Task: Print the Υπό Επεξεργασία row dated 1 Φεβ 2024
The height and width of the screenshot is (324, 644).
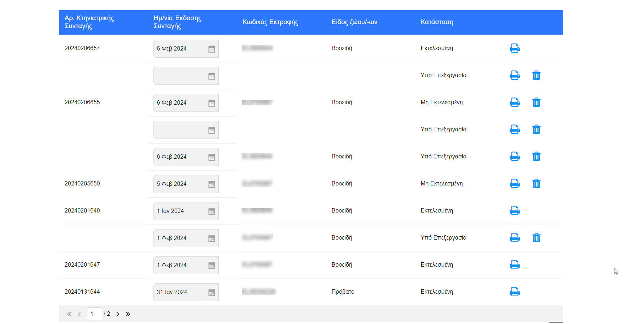Action: click(x=514, y=237)
